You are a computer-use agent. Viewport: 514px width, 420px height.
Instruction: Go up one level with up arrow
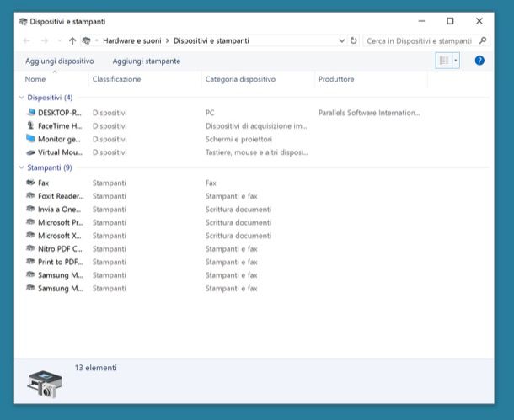[x=72, y=41]
